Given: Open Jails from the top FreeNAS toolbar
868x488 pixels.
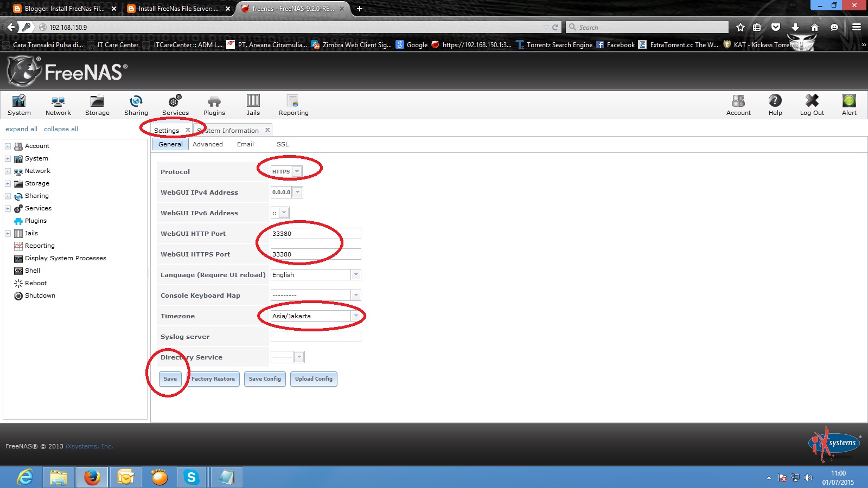Looking at the screenshot, I should (253, 105).
